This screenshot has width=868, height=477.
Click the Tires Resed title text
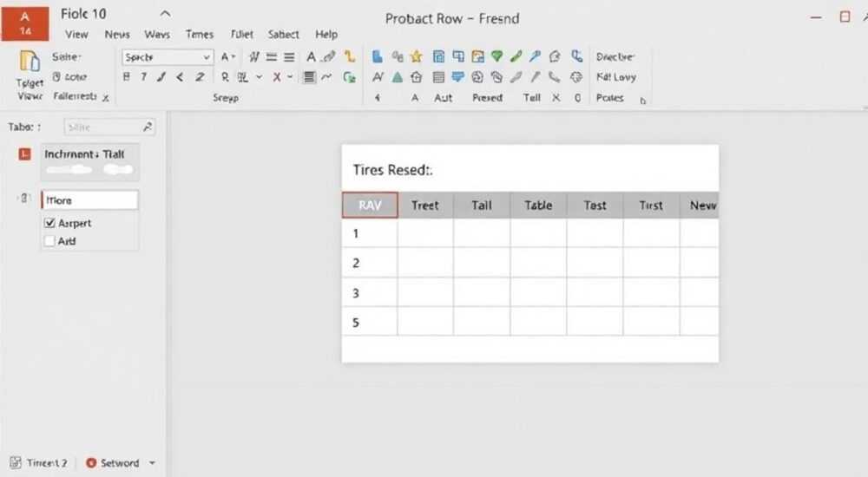pos(392,170)
